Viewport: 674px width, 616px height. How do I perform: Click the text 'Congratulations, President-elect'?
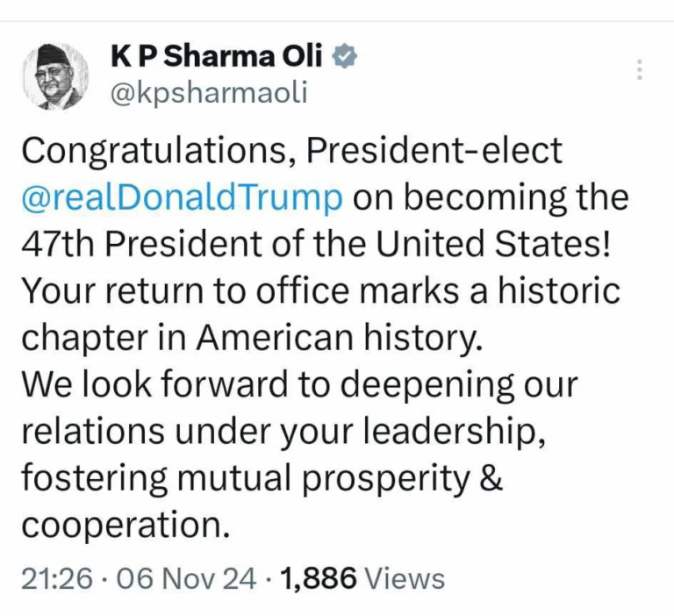click(290, 151)
